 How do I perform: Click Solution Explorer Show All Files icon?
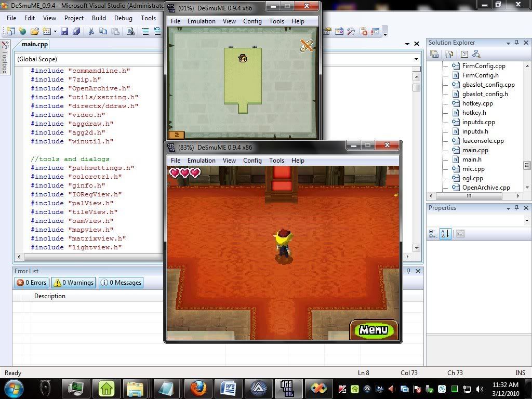(449, 54)
